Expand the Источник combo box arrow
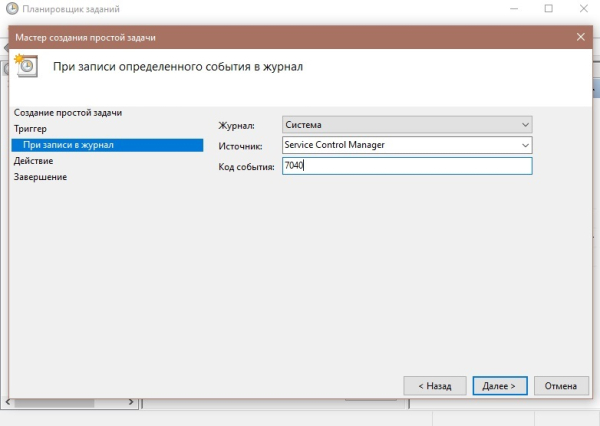This screenshot has width=600, height=426. (525, 145)
